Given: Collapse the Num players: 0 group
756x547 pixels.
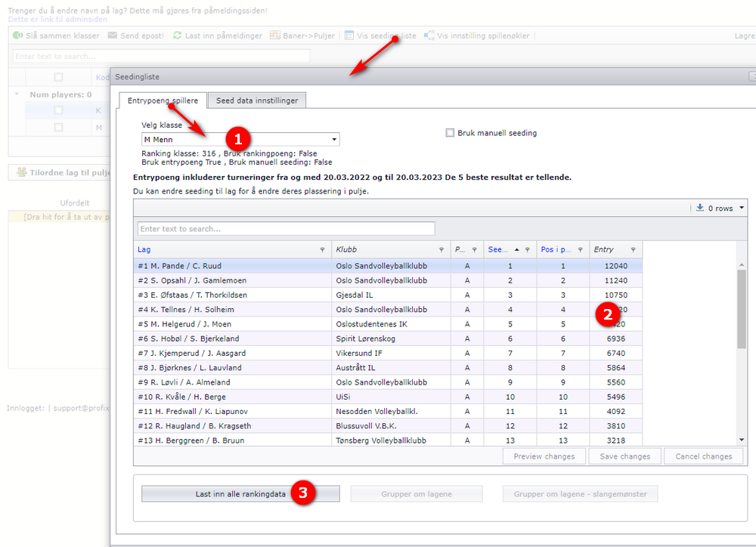Looking at the screenshot, I should coord(17,94).
